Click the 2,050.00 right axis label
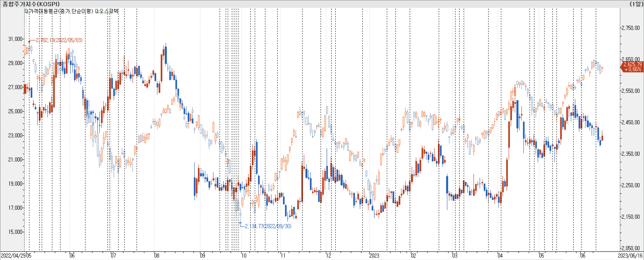Screen dimensions: 644x260 click(631, 248)
